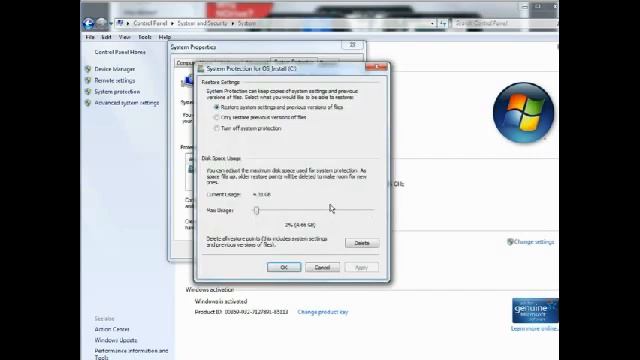Open the File menu
The image size is (640, 360).
click(90, 37)
